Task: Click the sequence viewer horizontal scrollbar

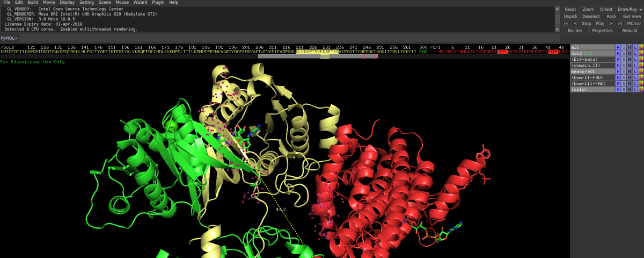Action: 318,56
